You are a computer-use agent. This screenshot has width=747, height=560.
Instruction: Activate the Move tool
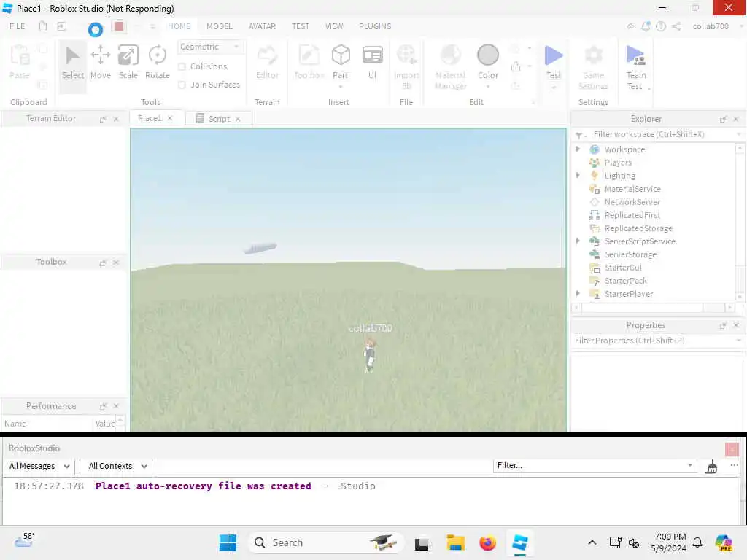click(x=101, y=63)
